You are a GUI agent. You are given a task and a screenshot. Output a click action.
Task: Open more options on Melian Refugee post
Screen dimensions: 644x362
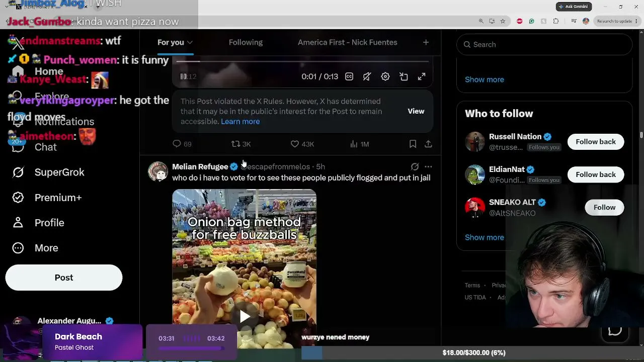pyautogui.click(x=428, y=166)
